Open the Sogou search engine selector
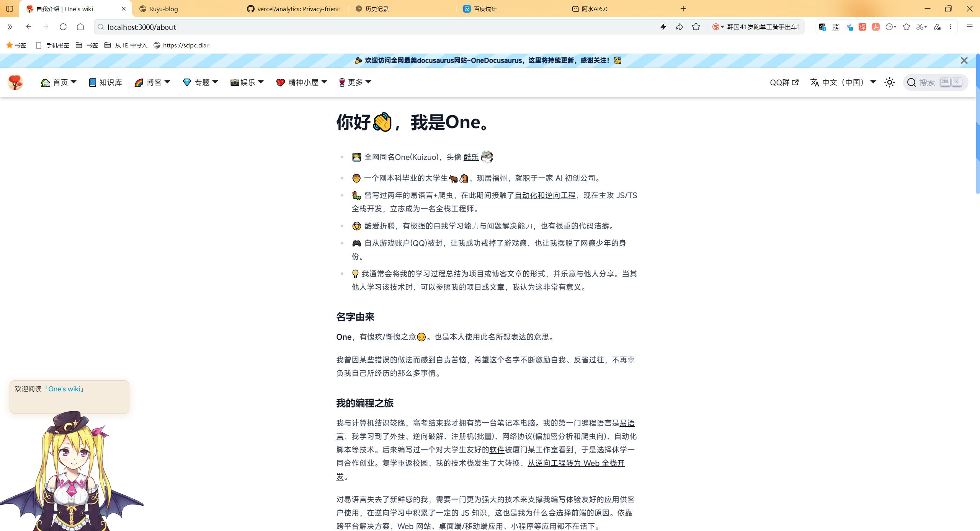The height and width of the screenshot is (531, 980). tap(717, 27)
